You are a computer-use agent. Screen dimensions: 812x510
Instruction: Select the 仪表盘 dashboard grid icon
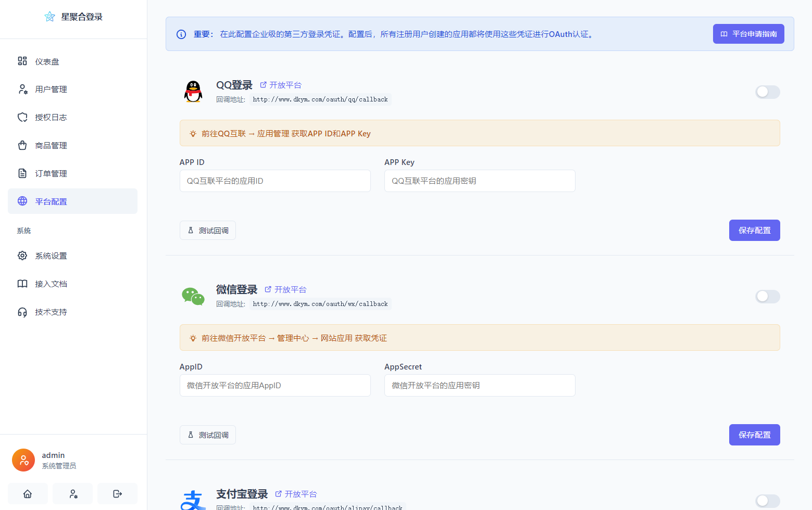pyautogui.click(x=22, y=61)
